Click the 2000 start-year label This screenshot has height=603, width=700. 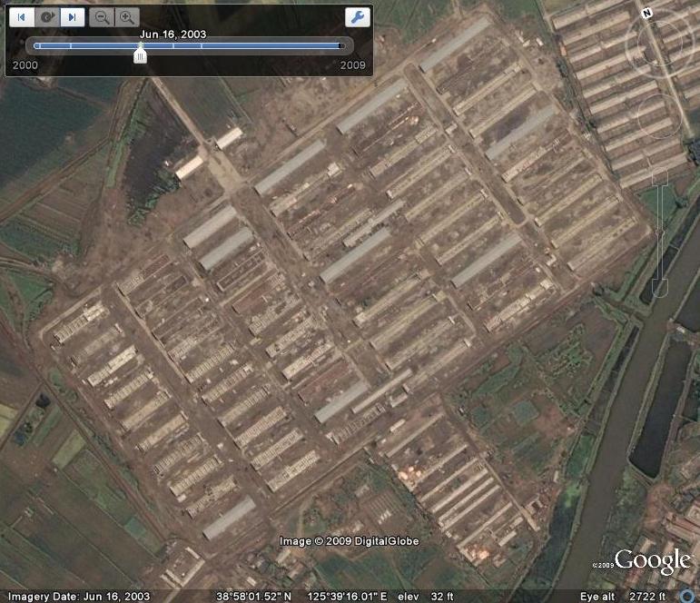(25, 65)
